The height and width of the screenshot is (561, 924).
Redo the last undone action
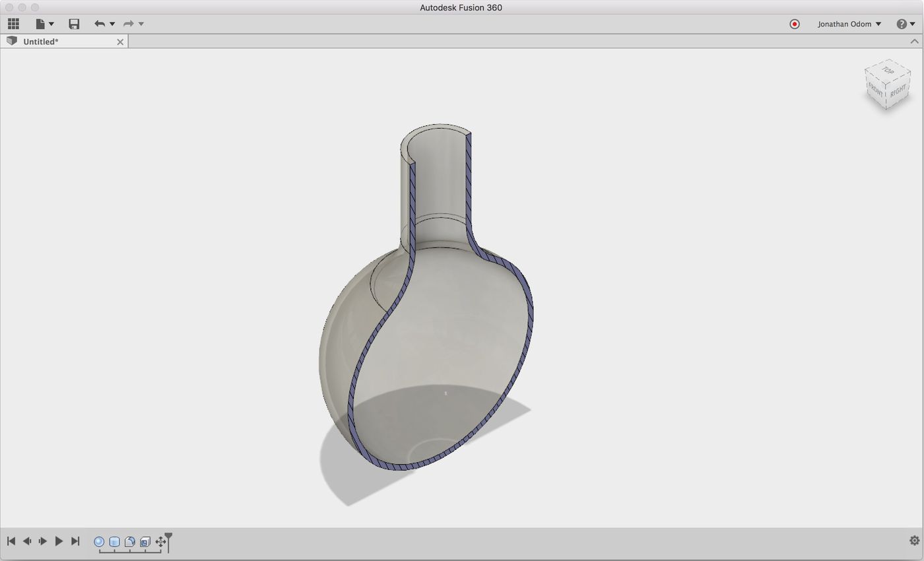(x=129, y=24)
